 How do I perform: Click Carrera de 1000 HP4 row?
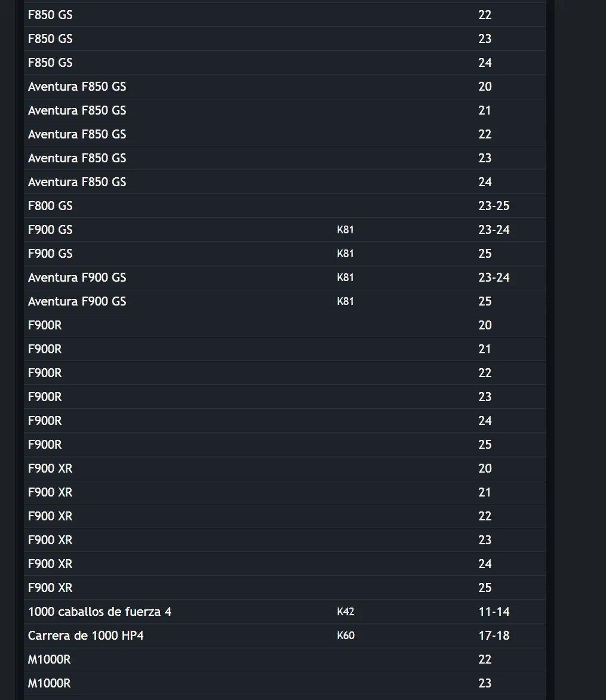[x=284, y=636]
